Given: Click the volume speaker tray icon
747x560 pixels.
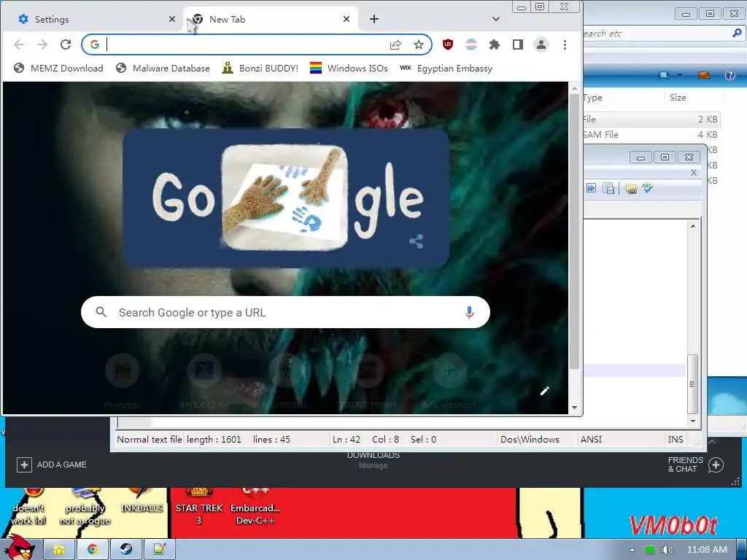Looking at the screenshot, I should coord(667,550).
